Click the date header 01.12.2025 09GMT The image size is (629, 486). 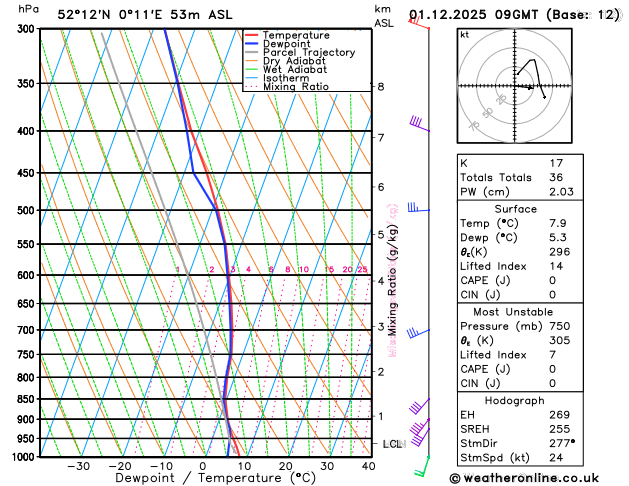(x=473, y=15)
